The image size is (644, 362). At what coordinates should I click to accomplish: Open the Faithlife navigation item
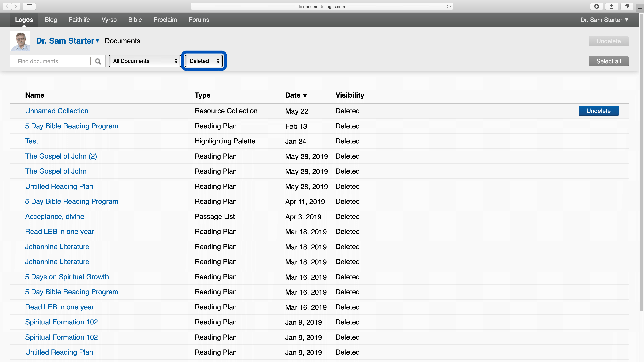[79, 20]
